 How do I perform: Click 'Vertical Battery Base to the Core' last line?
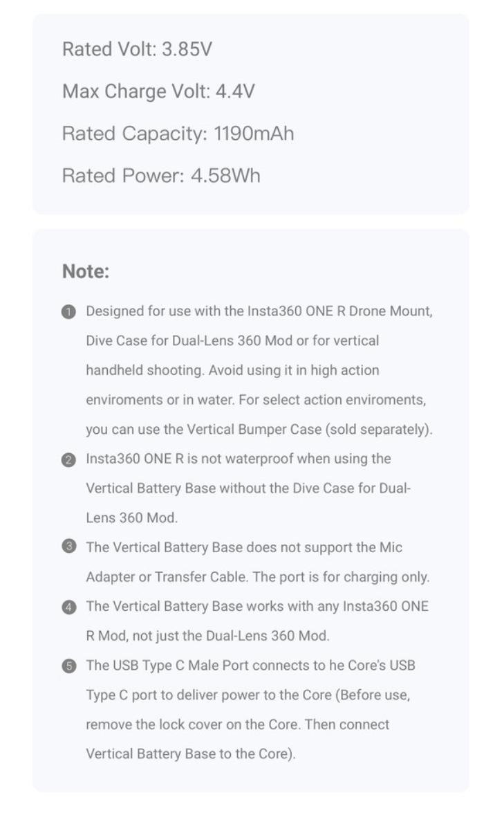coord(190,754)
